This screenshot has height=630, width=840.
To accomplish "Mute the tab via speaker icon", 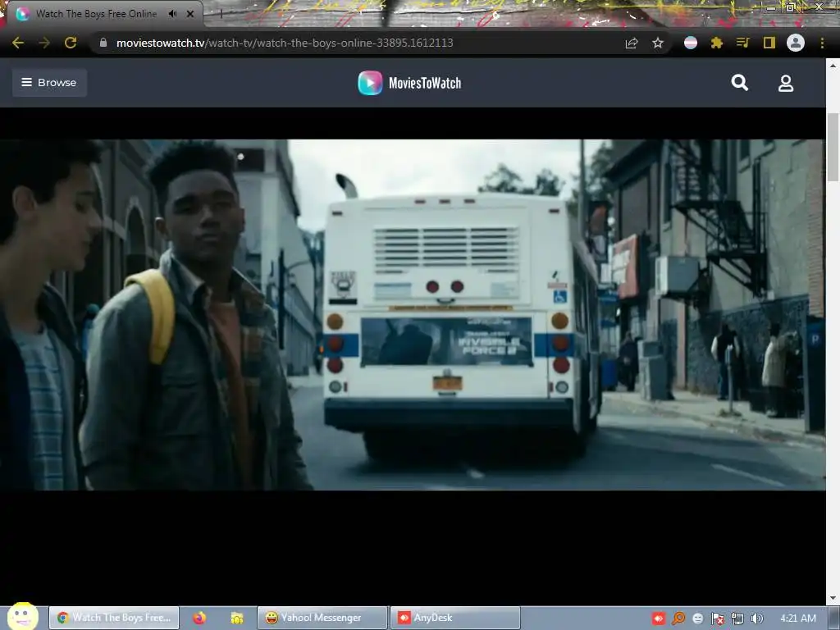I will tap(172, 14).
